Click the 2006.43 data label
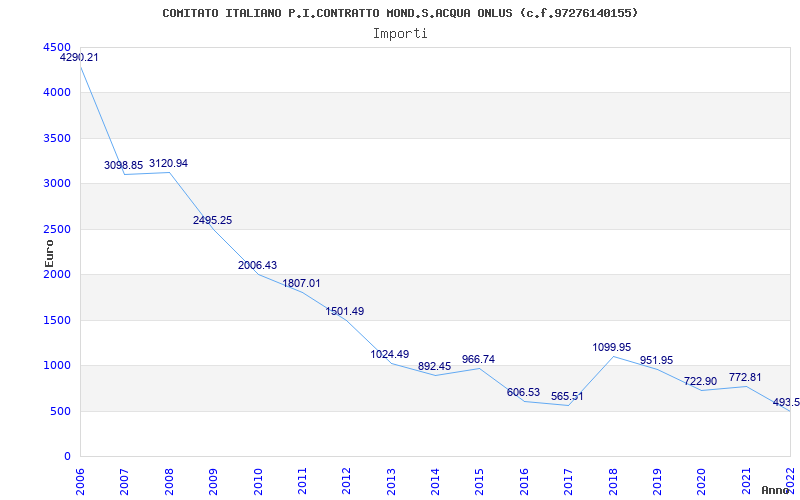Screen dimensions: 800x500 [257, 265]
